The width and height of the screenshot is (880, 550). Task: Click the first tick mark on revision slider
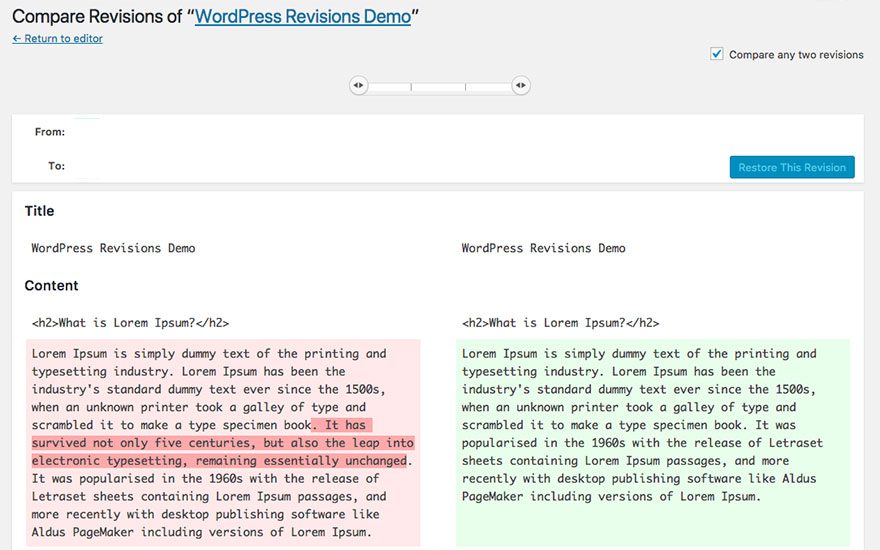click(x=411, y=87)
